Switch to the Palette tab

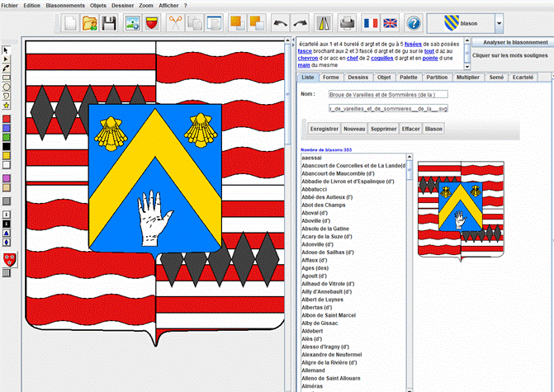point(410,77)
